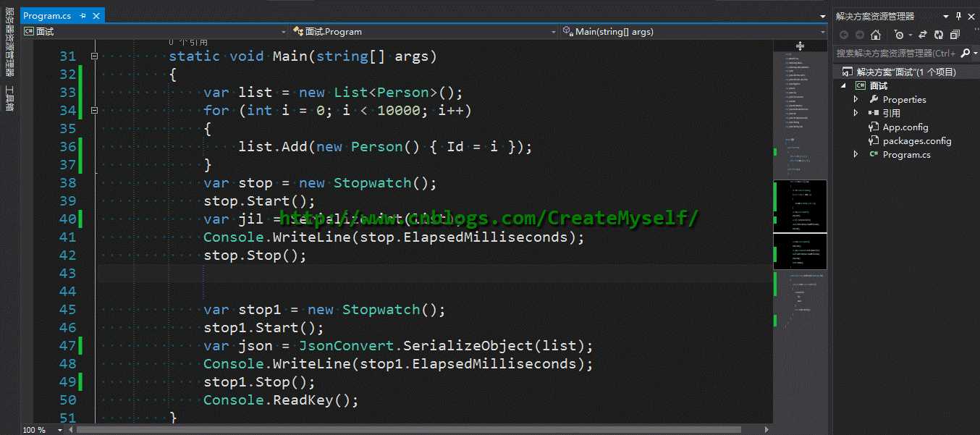Click the App.config file icon

point(874,127)
